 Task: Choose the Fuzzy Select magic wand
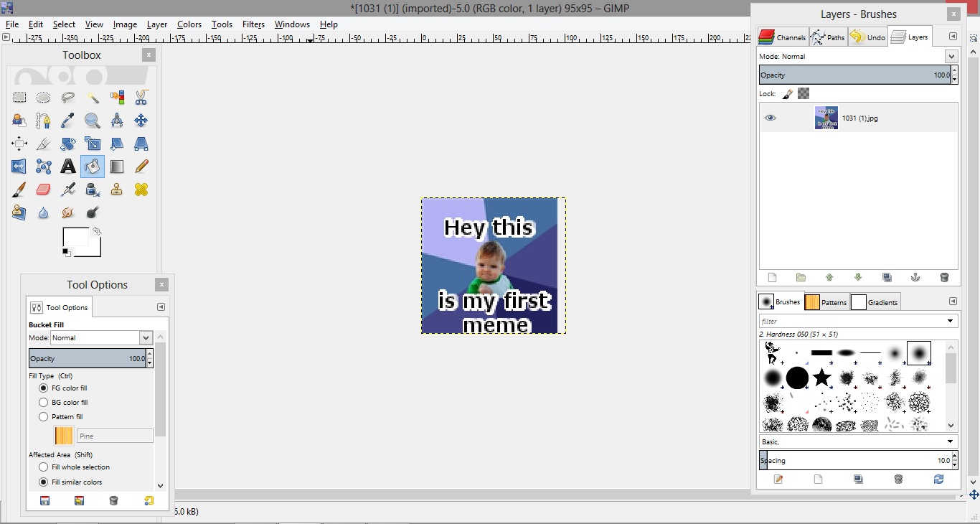(x=93, y=97)
